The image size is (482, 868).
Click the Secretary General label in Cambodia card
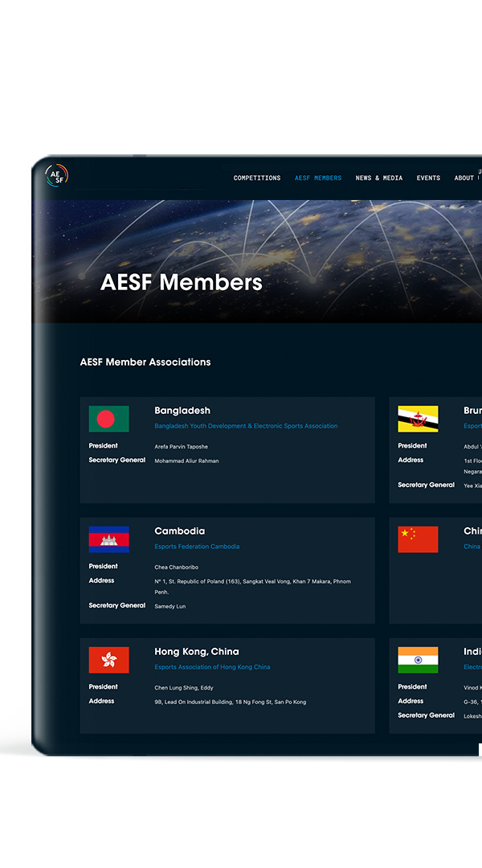click(x=116, y=606)
